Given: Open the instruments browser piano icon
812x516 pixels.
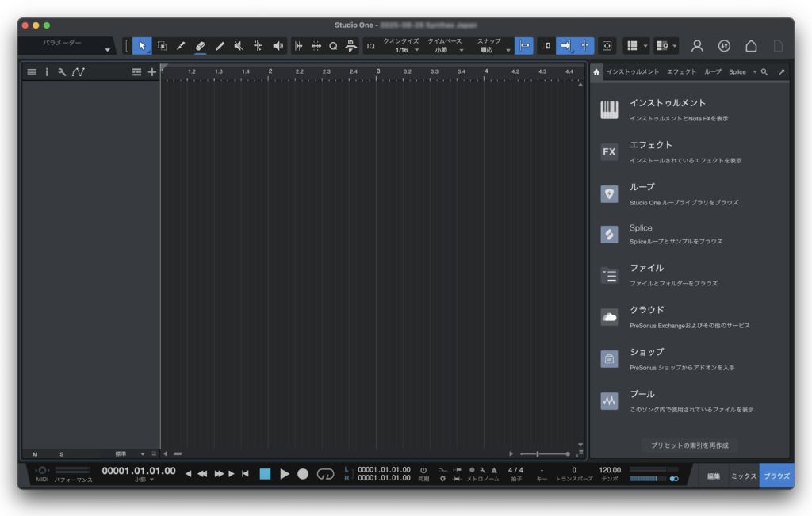Looking at the screenshot, I should (609, 110).
